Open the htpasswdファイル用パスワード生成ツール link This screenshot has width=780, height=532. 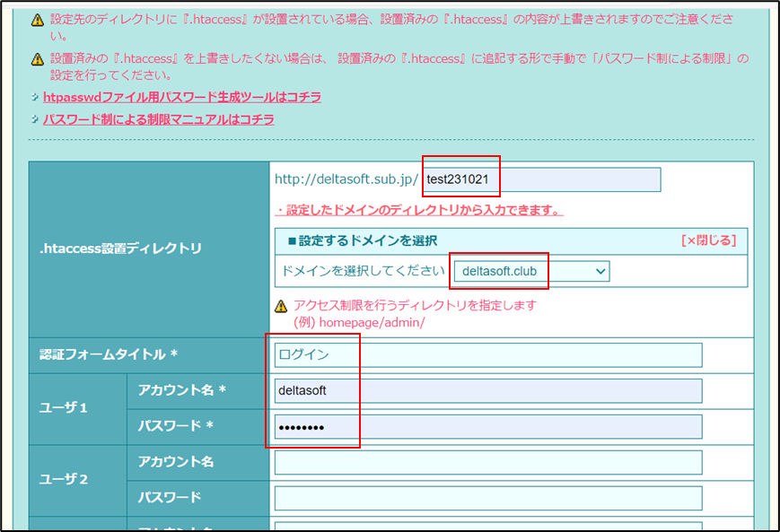click(181, 97)
